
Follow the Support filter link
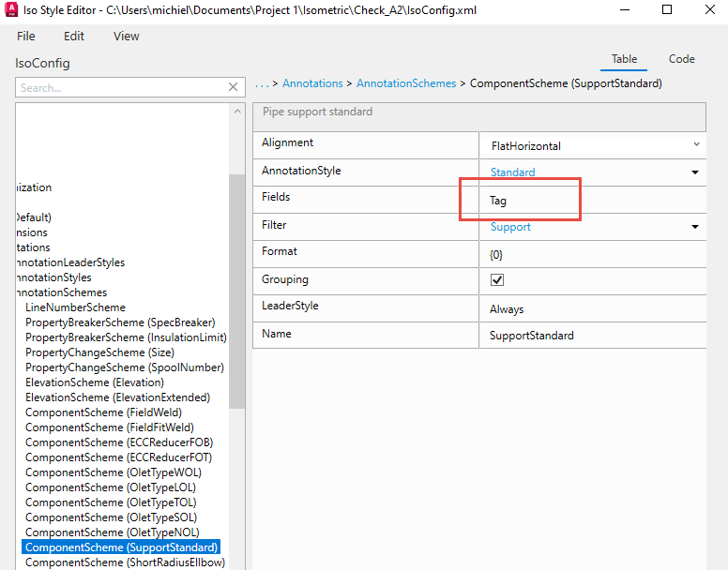tap(510, 227)
